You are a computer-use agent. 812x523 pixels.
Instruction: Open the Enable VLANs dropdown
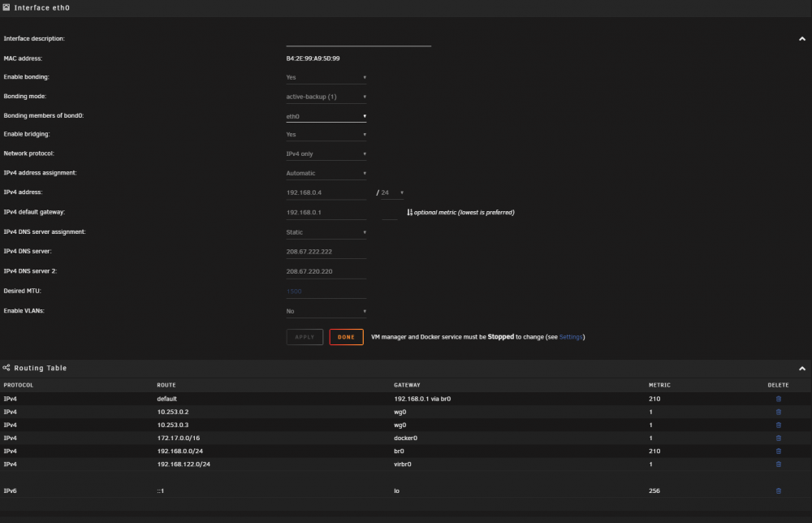pyautogui.click(x=326, y=311)
